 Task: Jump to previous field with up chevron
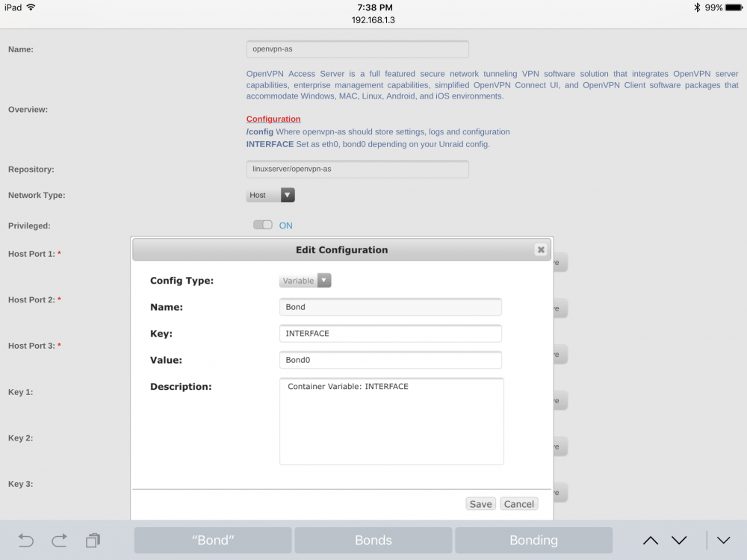click(651, 541)
